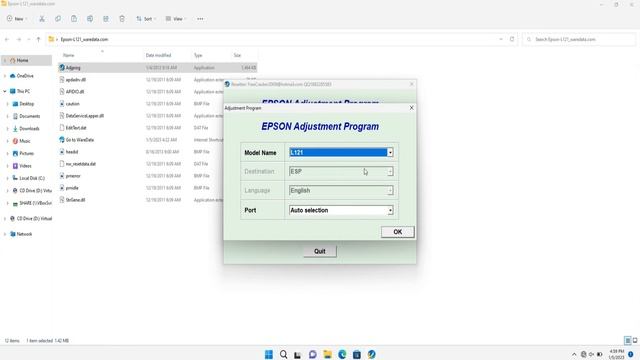Click the address bar path Epson-L121_waredata.com
Image resolution: width=640 pixels, height=360 pixels.
point(84,40)
